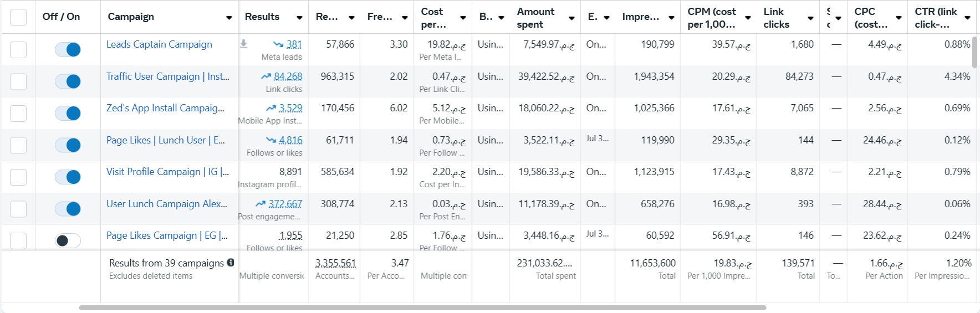Check the select-all checkbox in header

pos(18,17)
